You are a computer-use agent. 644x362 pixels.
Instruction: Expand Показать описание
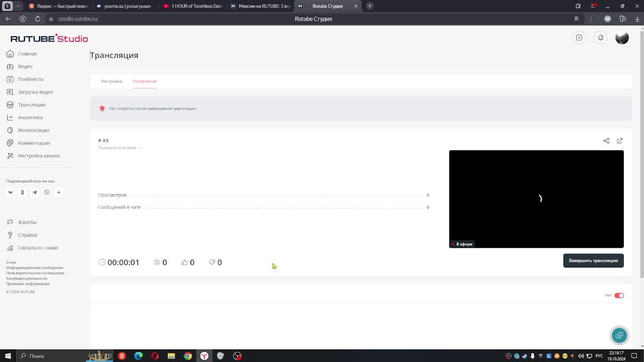tap(120, 148)
